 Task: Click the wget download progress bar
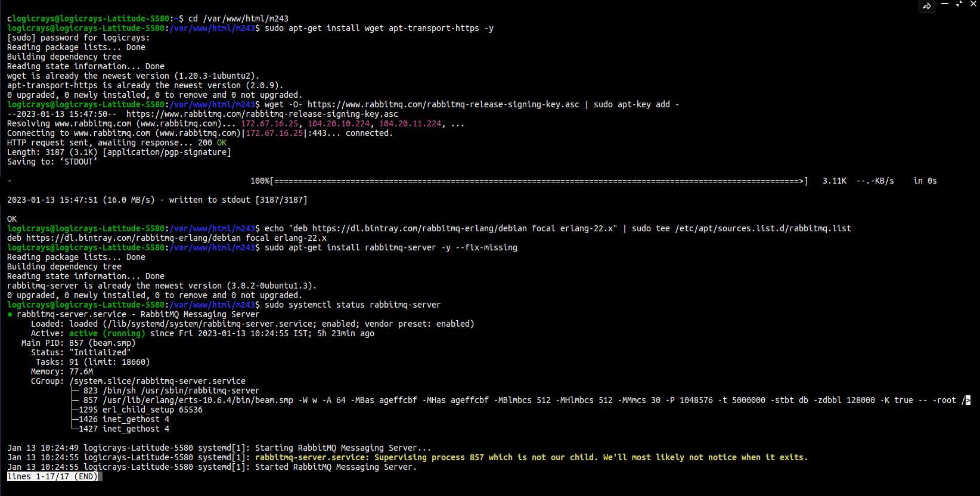(x=539, y=181)
